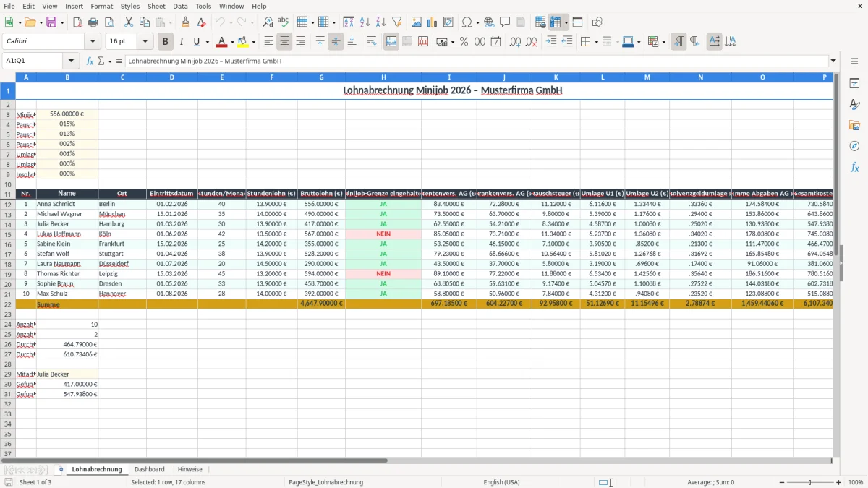Format cell as percent
This screenshot has height=488, width=868.
(x=464, y=42)
